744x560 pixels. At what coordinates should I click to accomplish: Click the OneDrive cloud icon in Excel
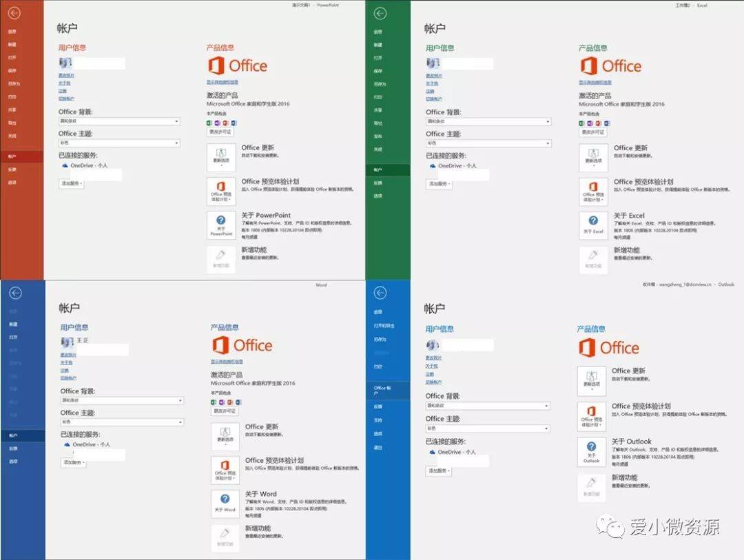[432, 166]
